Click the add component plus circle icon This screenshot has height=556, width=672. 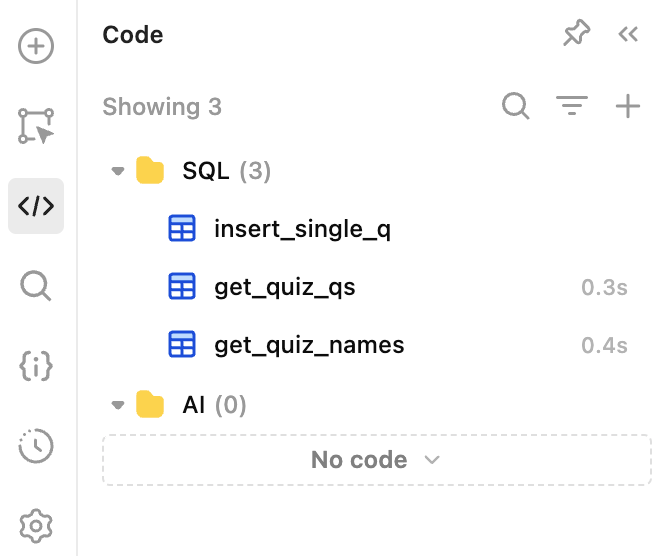(36, 46)
